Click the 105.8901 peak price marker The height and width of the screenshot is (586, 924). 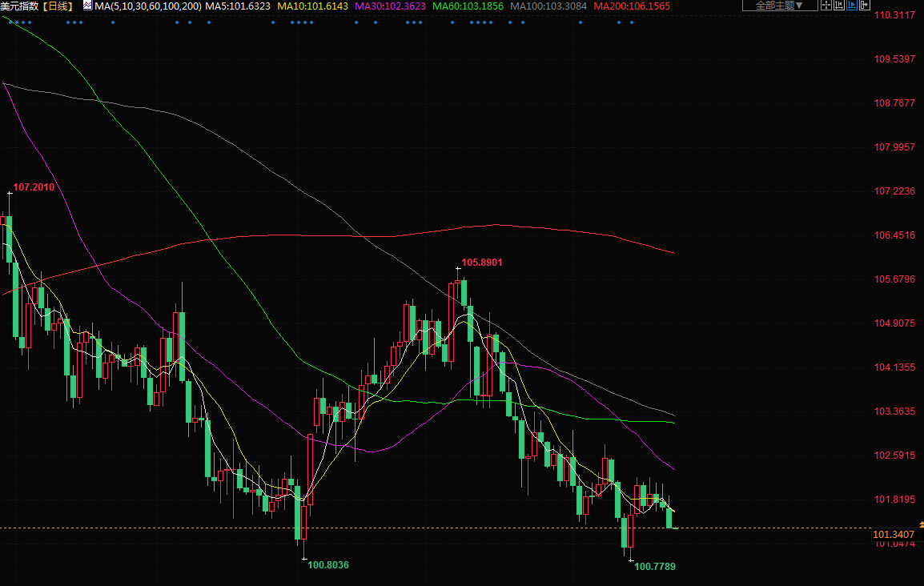[482, 263]
